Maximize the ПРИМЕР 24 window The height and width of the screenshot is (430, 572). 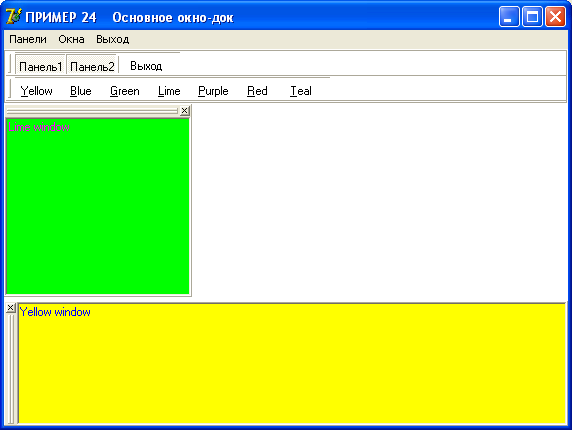[x=532, y=16]
